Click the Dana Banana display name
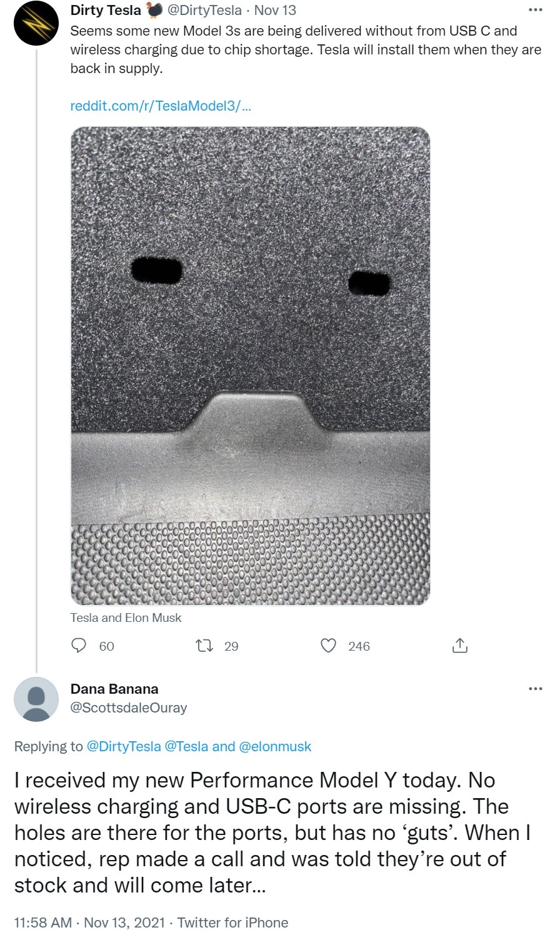The height and width of the screenshot is (940, 560). click(114, 689)
